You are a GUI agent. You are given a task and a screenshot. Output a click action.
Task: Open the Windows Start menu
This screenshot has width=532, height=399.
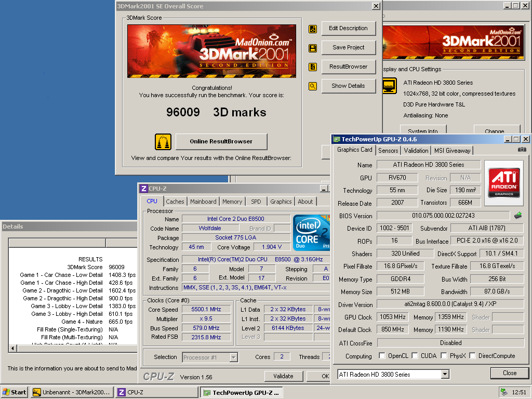click(x=14, y=392)
